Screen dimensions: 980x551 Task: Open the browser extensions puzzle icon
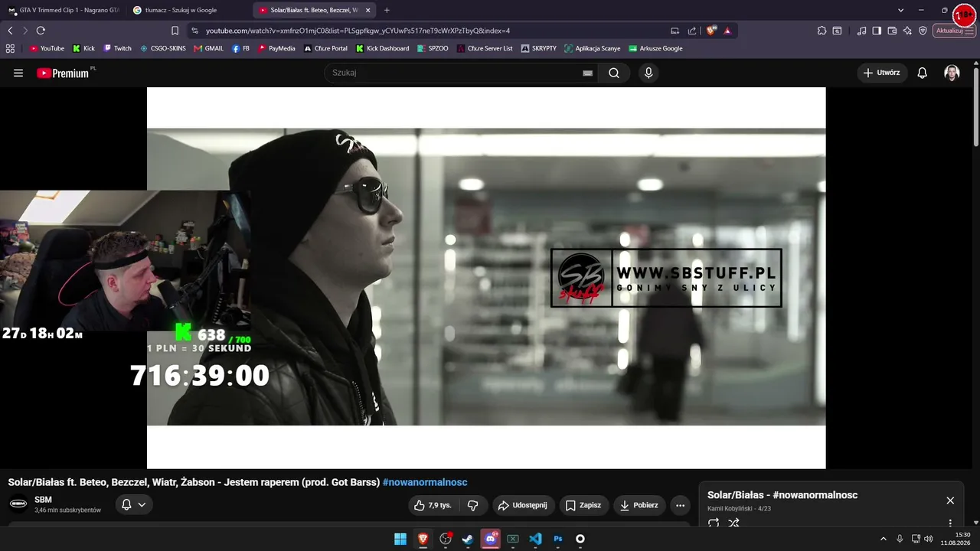(822, 31)
